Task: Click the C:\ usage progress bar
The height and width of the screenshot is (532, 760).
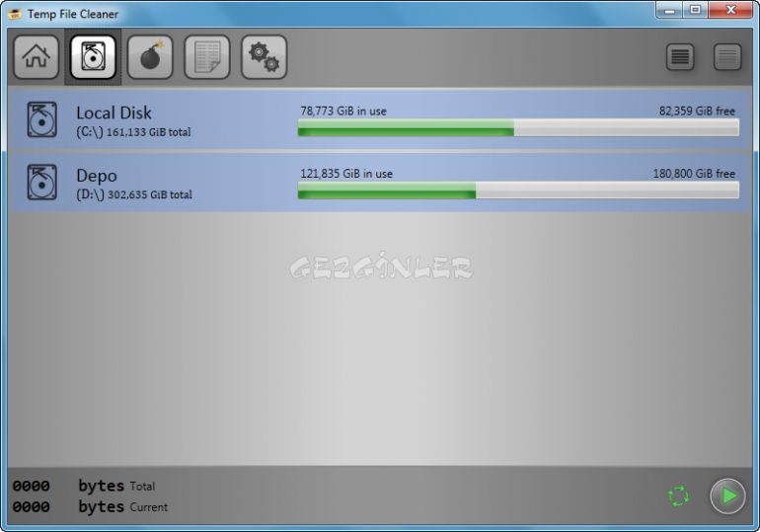Action: pyautogui.click(x=518, y=127)
